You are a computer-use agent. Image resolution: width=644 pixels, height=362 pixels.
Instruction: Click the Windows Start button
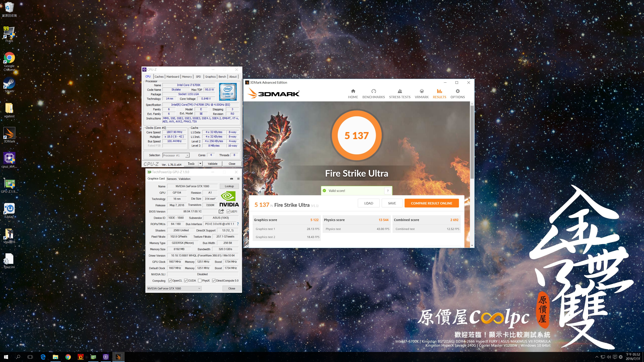coord(6,357)
